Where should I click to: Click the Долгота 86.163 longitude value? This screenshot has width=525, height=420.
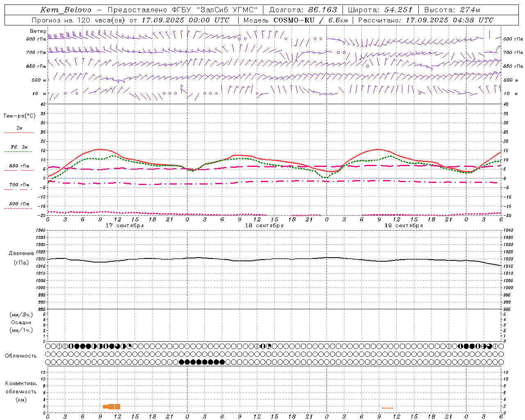click(x=303, y=10)
